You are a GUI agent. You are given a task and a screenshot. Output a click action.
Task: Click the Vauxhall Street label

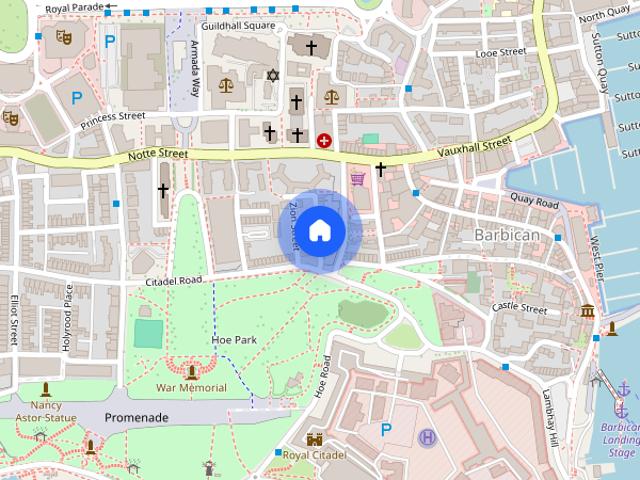click(x=474, y=147)
